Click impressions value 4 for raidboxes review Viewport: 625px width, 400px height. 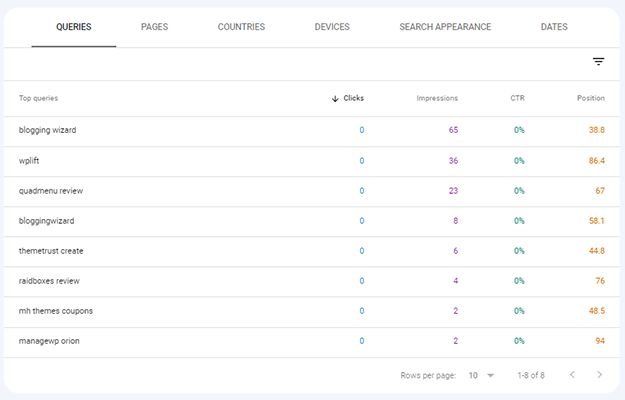point(456,281)
